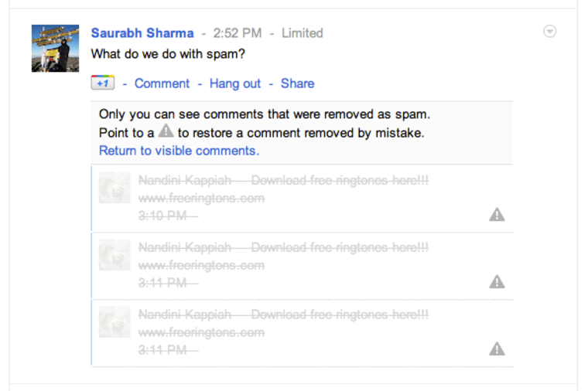Click the www.freeringtons.com URL in the second spam comment
The image size is (588, 391).
[x=201, y=265]
